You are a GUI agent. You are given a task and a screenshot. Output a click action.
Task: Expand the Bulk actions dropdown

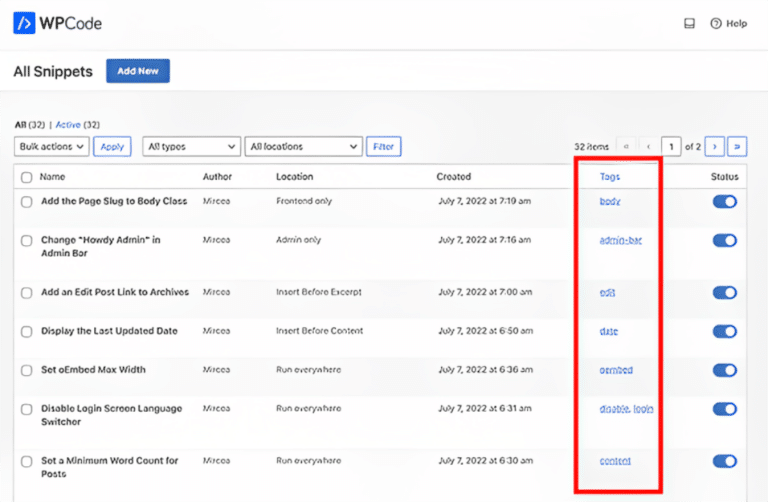click(x=53, y=147)
